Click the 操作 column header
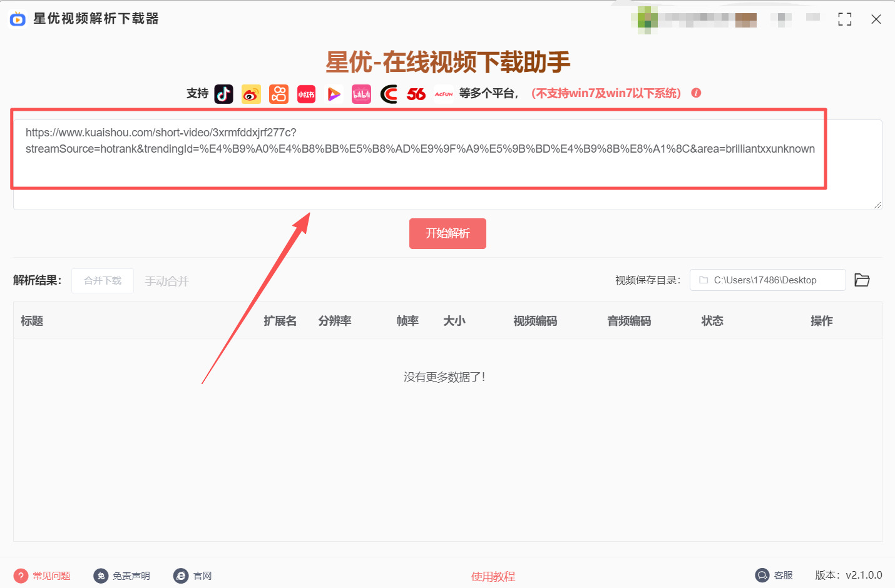The height and width of the screenshot is (588, 895). tap(822, 321)
